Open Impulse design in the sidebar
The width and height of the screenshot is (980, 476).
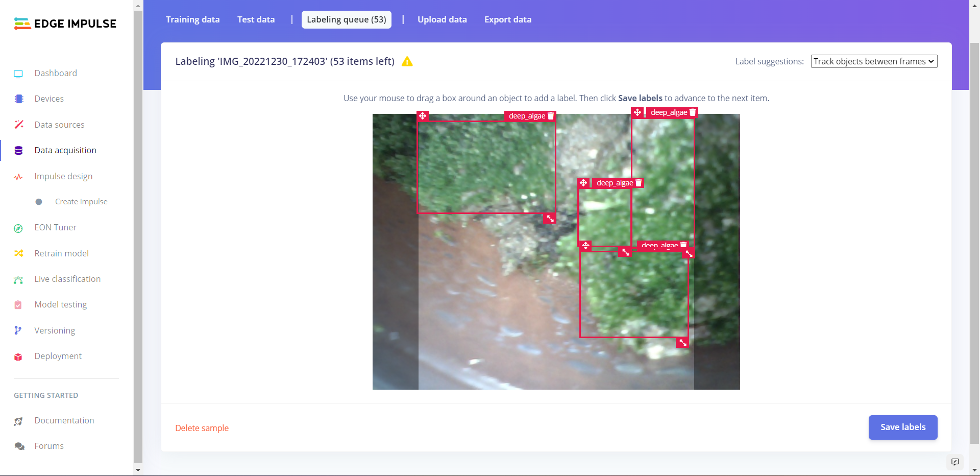point(63,176)
